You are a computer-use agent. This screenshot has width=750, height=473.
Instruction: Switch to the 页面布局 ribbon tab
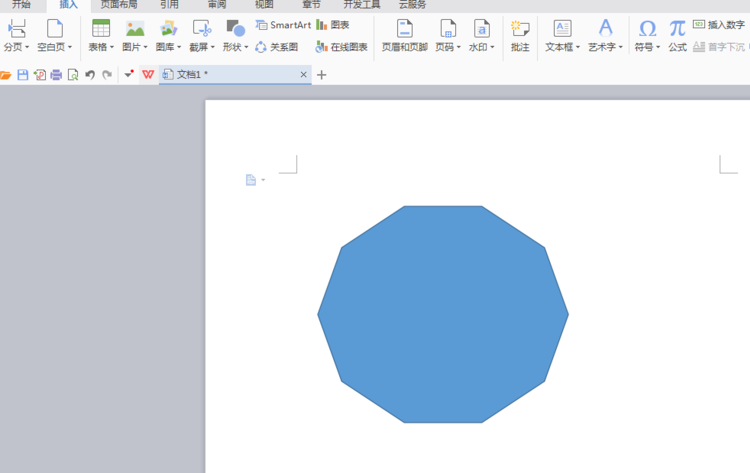[119, 5]
